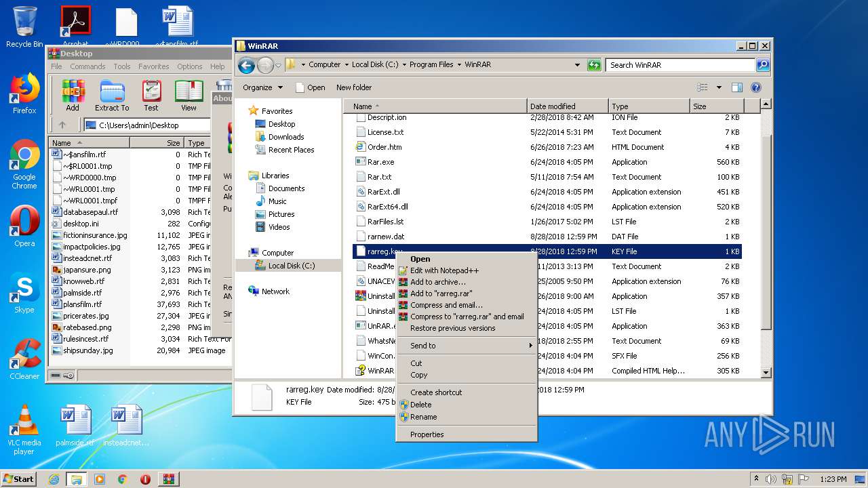Screen dimensions: 868x488
Task: Open Explorer help question mark icon
Action: tap(756, 87)
